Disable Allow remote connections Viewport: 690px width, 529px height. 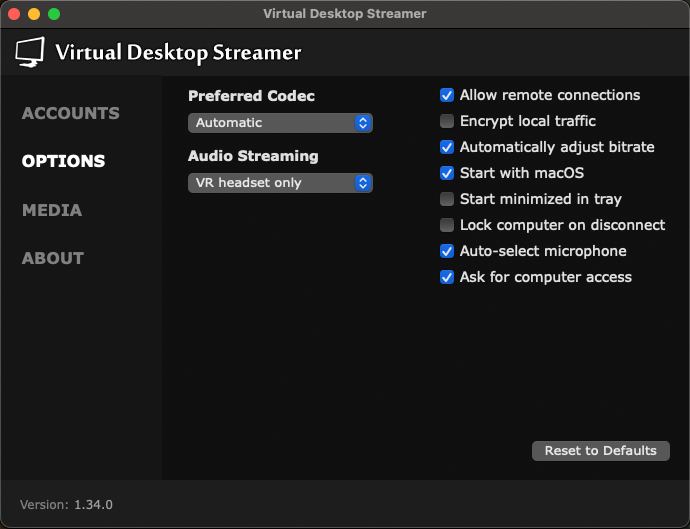[x=447, y=95]
